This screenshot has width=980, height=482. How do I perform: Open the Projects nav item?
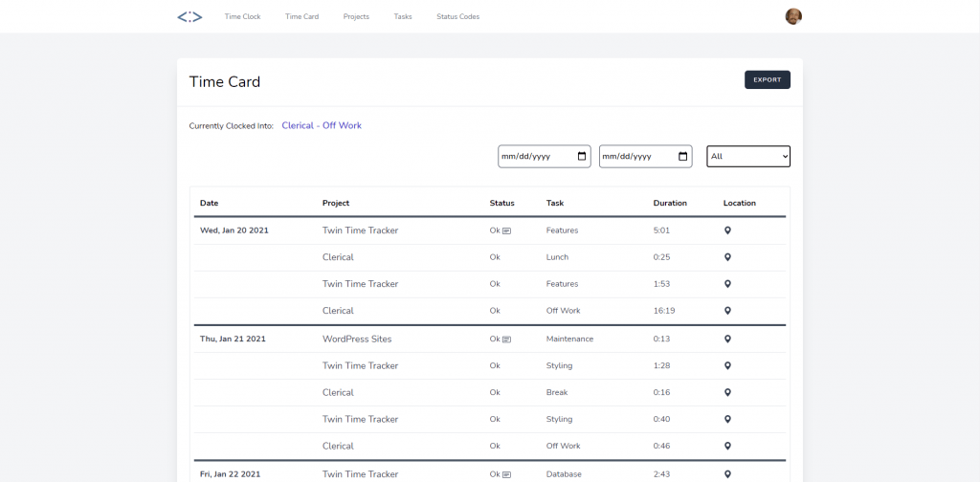coord(356,17)
